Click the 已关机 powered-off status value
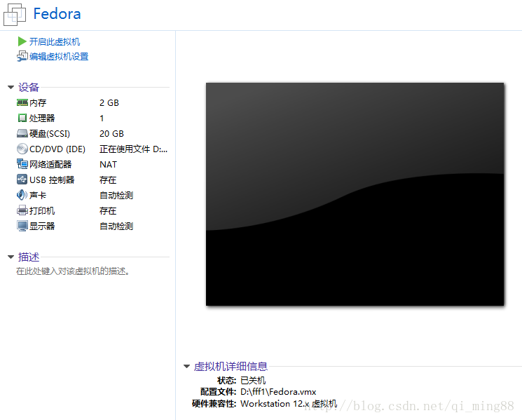The width and height of the screenshot is (522, 420). click(x=253, y=380)
